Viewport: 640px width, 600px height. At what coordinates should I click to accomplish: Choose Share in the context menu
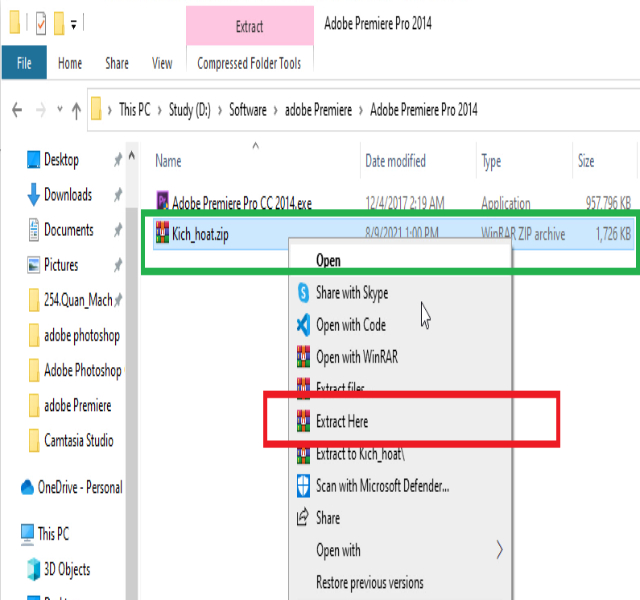(x=328, y=518)
